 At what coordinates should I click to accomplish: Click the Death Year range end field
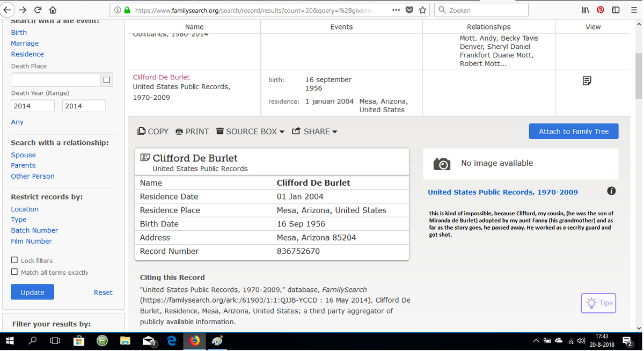click(84, 106)
